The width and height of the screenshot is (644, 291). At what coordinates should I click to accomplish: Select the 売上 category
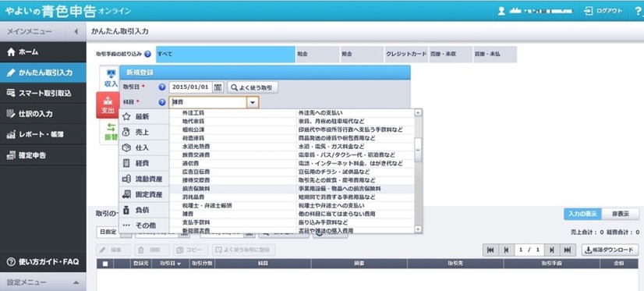(143, 133)
